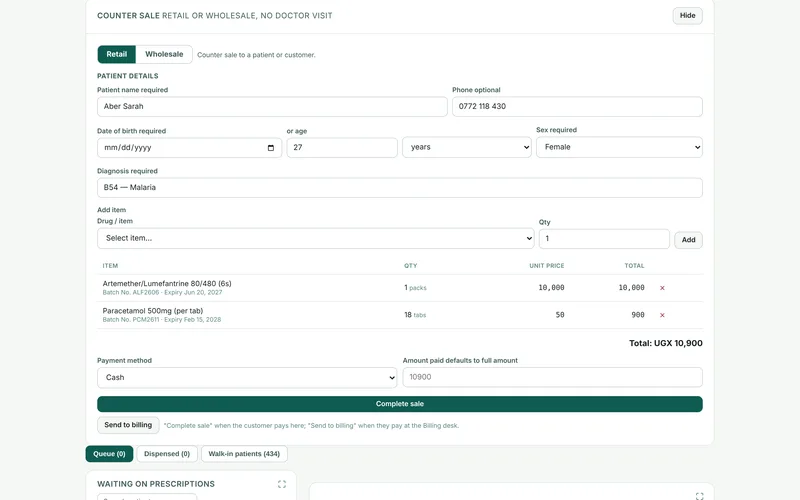800x500 pixels.
Task: Edit the Diagnosis field B54 — Malaria
Action: [399, 188]
